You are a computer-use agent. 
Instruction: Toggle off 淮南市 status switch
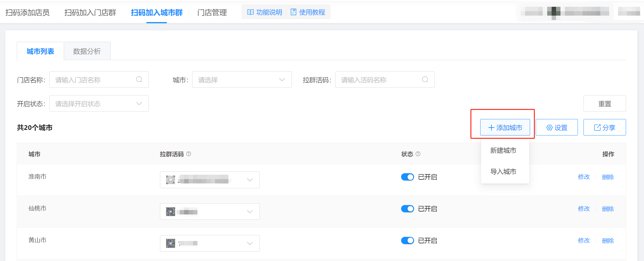tap(407, 177)
